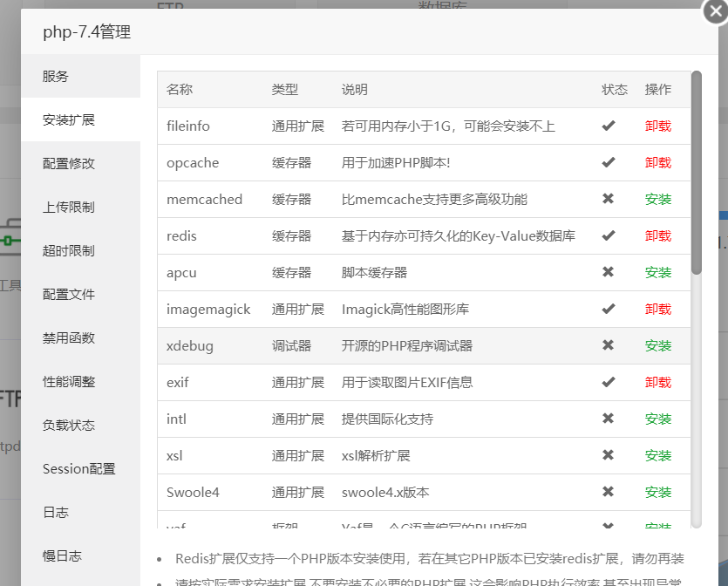
Task: Open the 服务 tab in sidebar
Action: click(x=56, y=76)
